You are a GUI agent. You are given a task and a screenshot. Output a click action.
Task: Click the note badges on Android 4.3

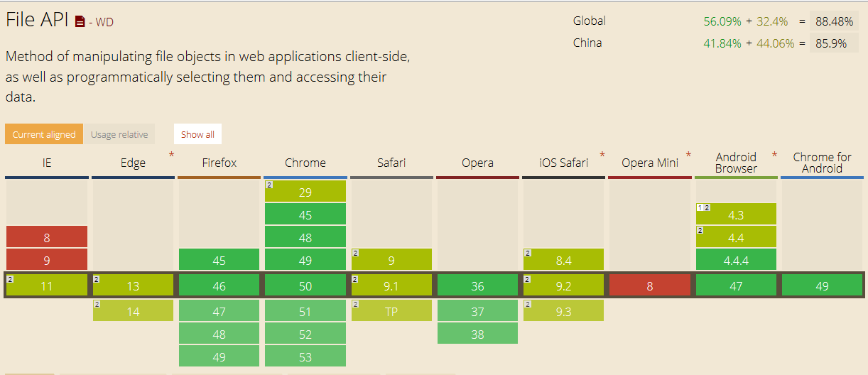click(x=703, y=207)
